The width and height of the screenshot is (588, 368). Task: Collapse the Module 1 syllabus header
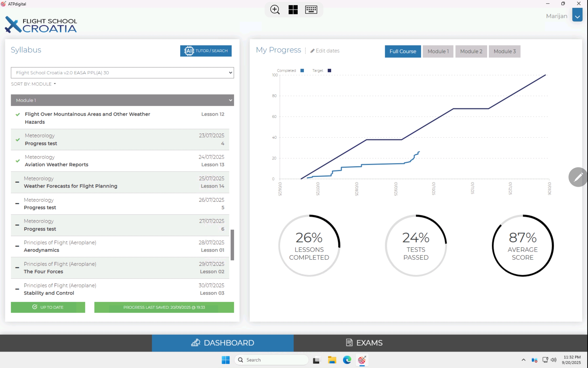tap(122, 100)
